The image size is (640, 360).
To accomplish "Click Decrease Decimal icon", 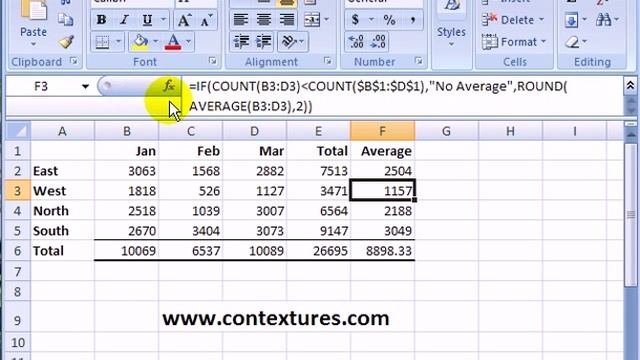I will tap(378, 42).
